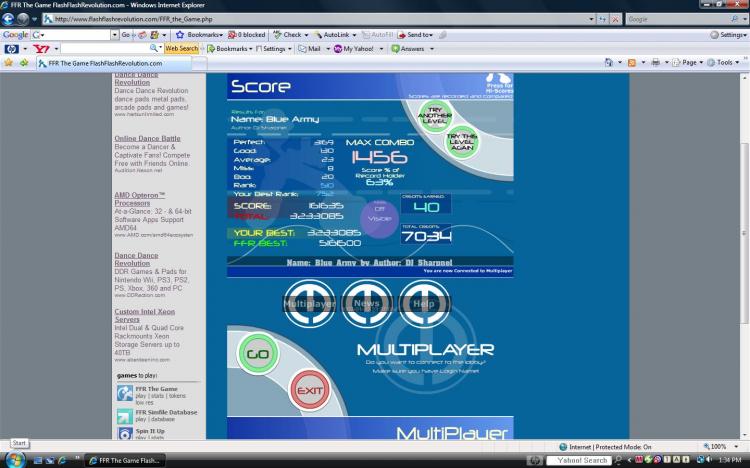Expand the Tools dropdown menu

tap(726, 62)
